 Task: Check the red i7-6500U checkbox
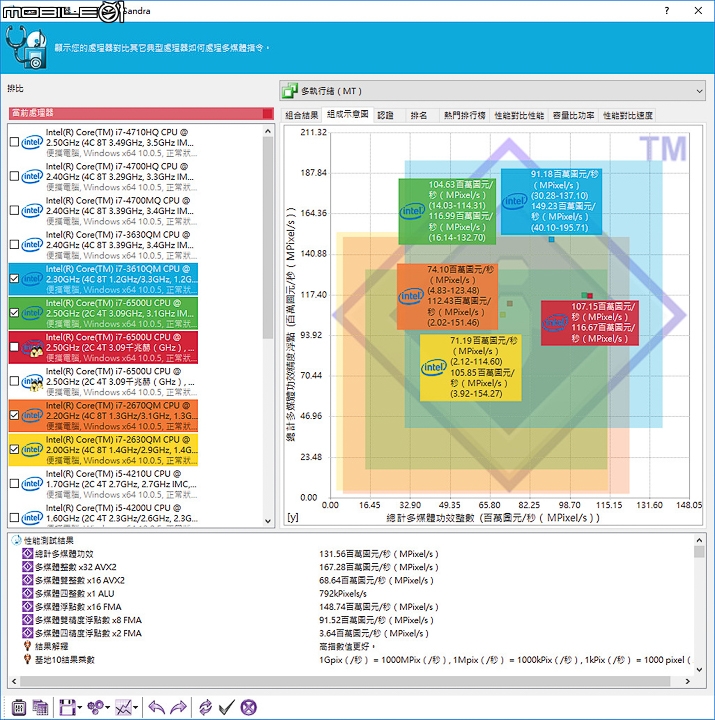[14, 347]
